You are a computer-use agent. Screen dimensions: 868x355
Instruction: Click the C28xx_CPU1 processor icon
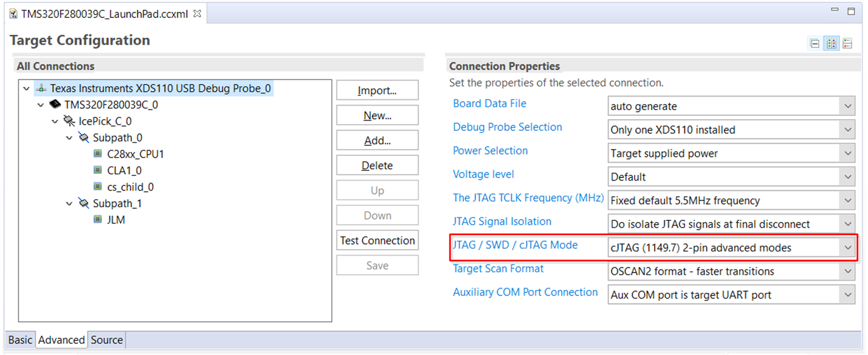97,154
